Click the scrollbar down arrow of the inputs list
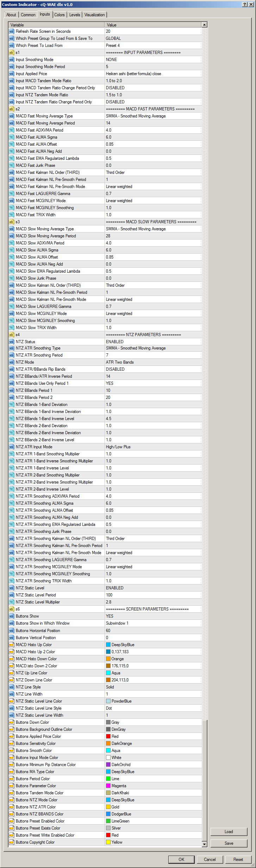This screenshot has width=256, height=868. (204, 844)
